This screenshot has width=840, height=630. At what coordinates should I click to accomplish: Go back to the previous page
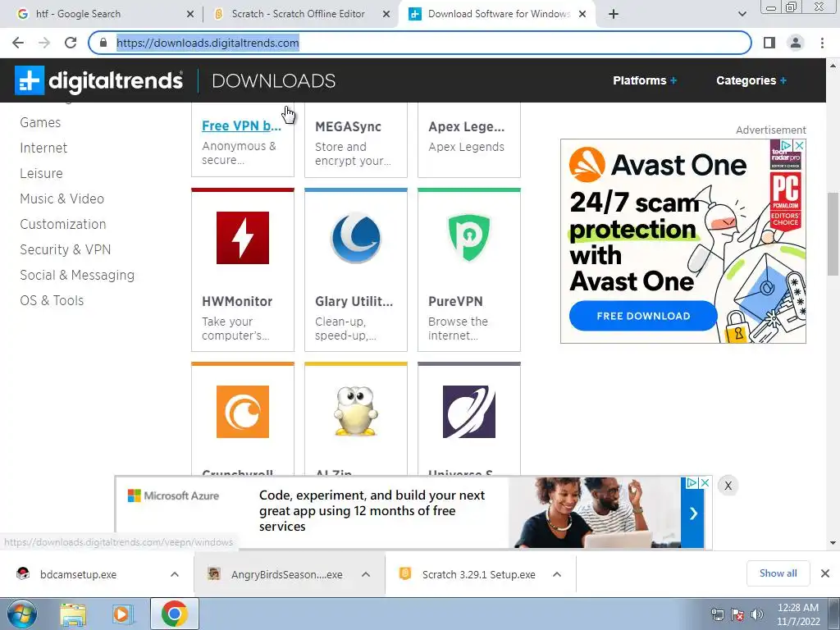[x=18, y=43]
